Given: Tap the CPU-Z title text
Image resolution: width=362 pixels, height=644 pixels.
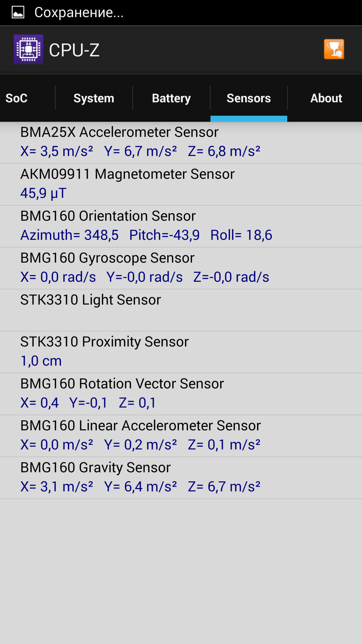Looking at the screenshot, I should 74,50.
